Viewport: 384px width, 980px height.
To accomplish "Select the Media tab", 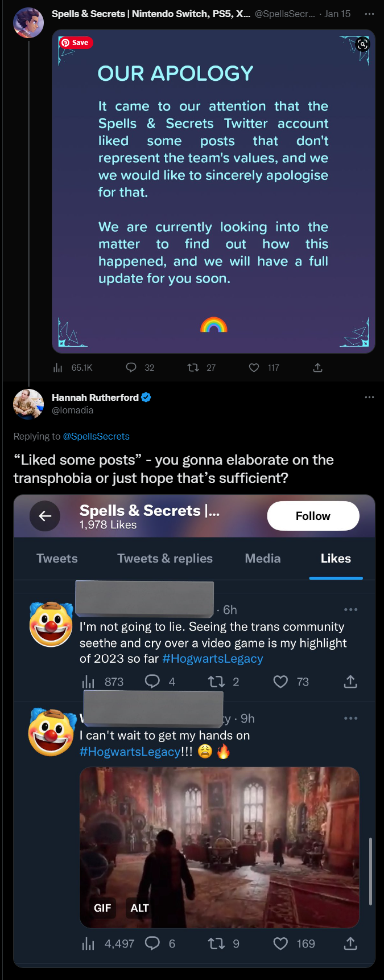I will pos(263,559).
